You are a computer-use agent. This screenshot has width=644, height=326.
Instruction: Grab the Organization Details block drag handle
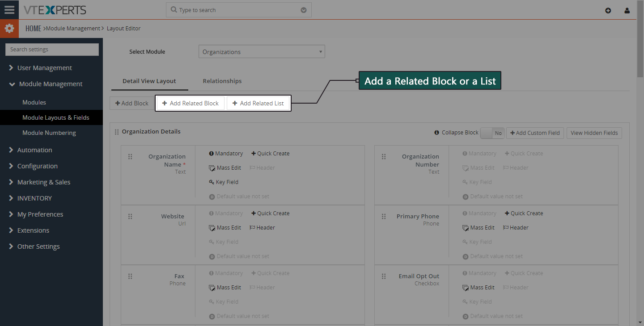tap(117, 132)
